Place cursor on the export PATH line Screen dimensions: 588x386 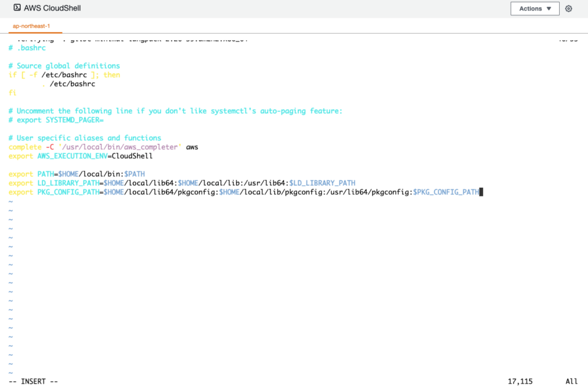[77, 174]
